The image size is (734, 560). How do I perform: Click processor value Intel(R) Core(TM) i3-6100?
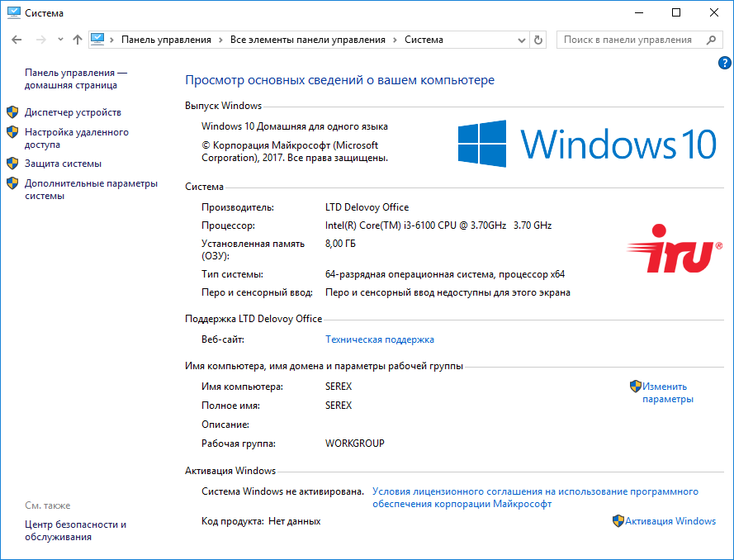(438, 225)
